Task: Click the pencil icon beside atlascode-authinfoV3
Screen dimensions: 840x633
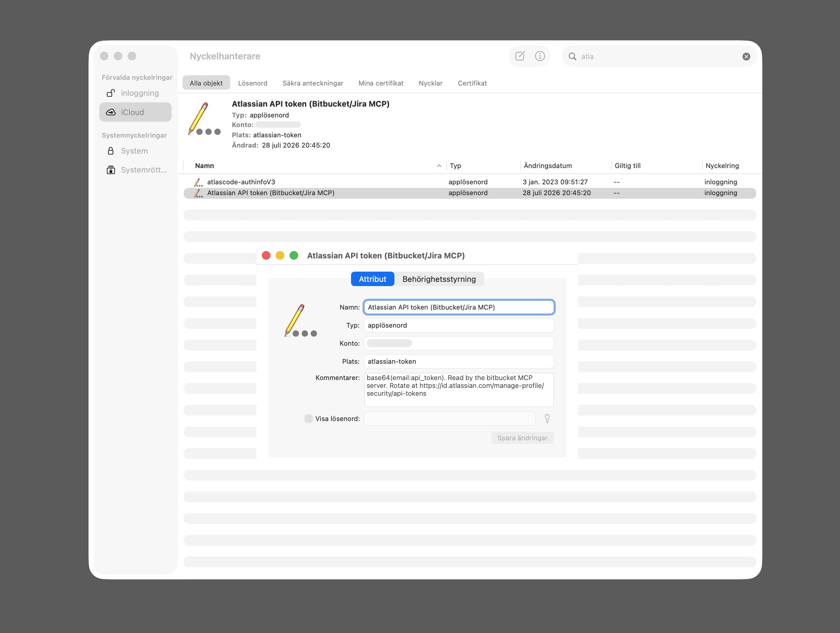Action: point(198,182)
